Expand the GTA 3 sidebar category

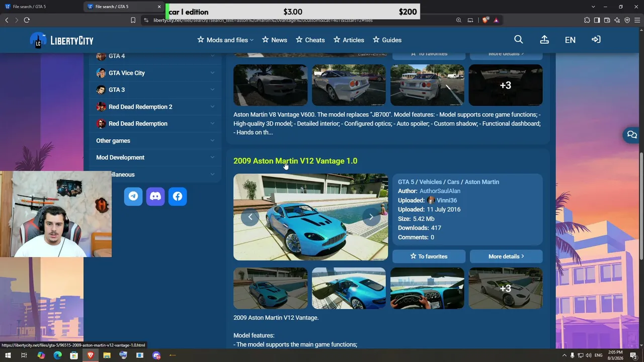click(155, 89)
